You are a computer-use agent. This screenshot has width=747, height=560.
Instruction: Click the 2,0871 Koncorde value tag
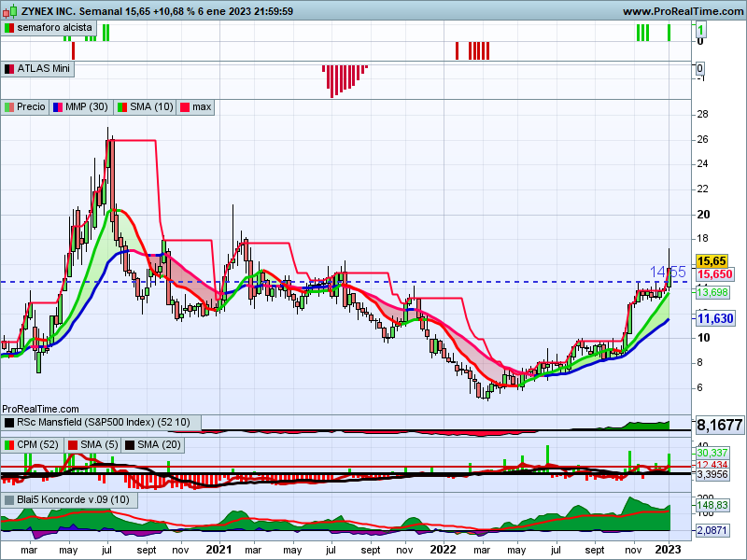point(712,530)
